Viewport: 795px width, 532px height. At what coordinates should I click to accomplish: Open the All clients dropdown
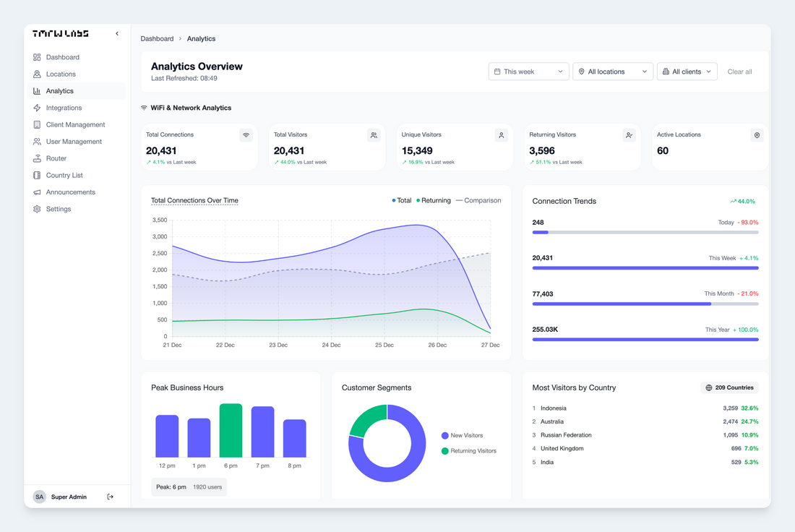pos(687,72)
